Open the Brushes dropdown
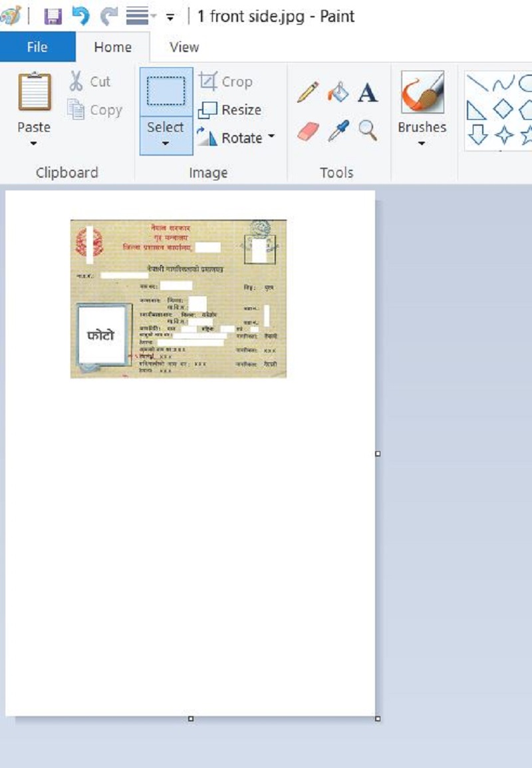The image size is (532, 768). [422, 142]
